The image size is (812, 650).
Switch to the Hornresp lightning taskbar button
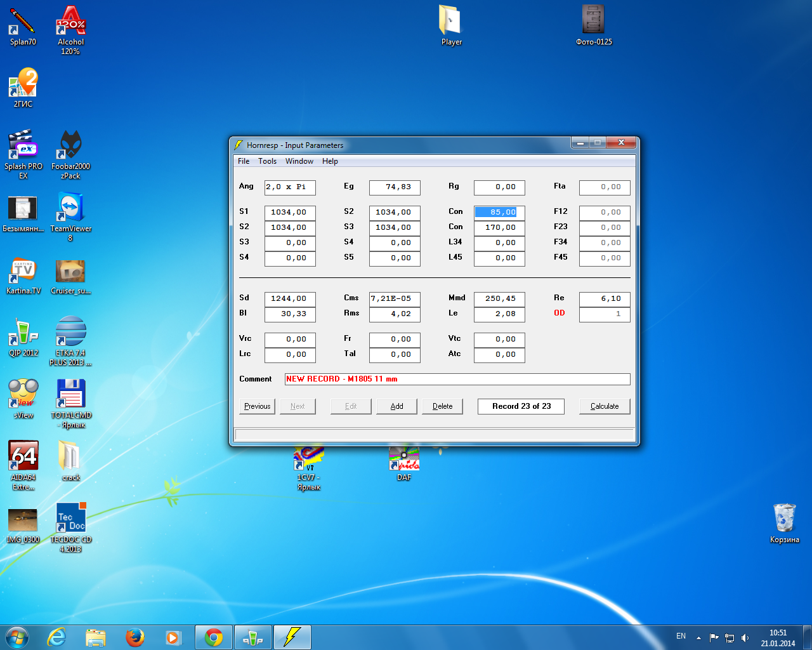click(x=292, y=637)
